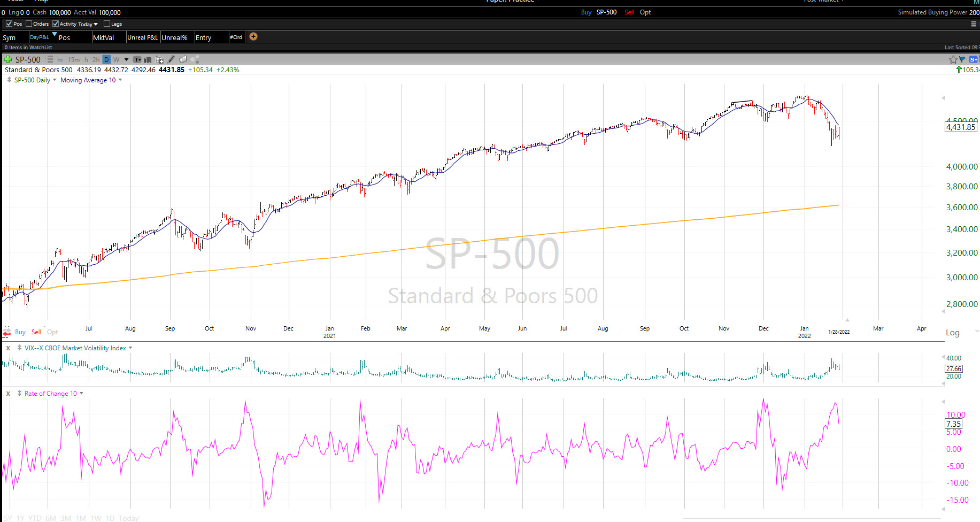
Task: Open the text tool (T) dropdown icon
Action: point(137,59)
